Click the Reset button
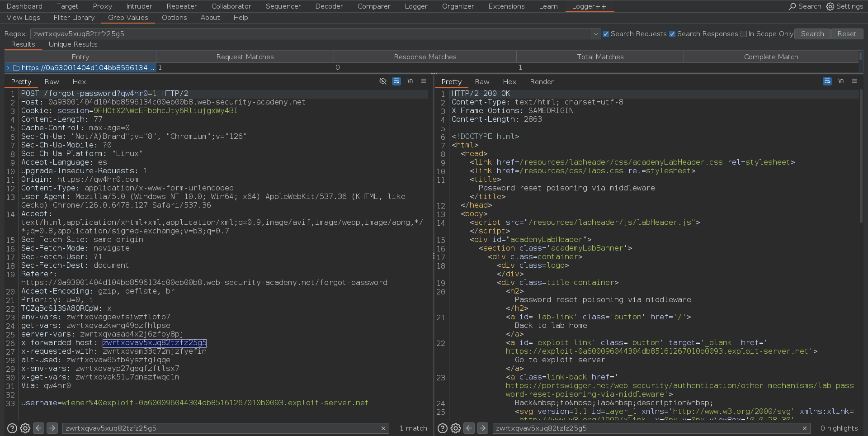868x436 pixels. pyautogui.click(x=846, y=34)
